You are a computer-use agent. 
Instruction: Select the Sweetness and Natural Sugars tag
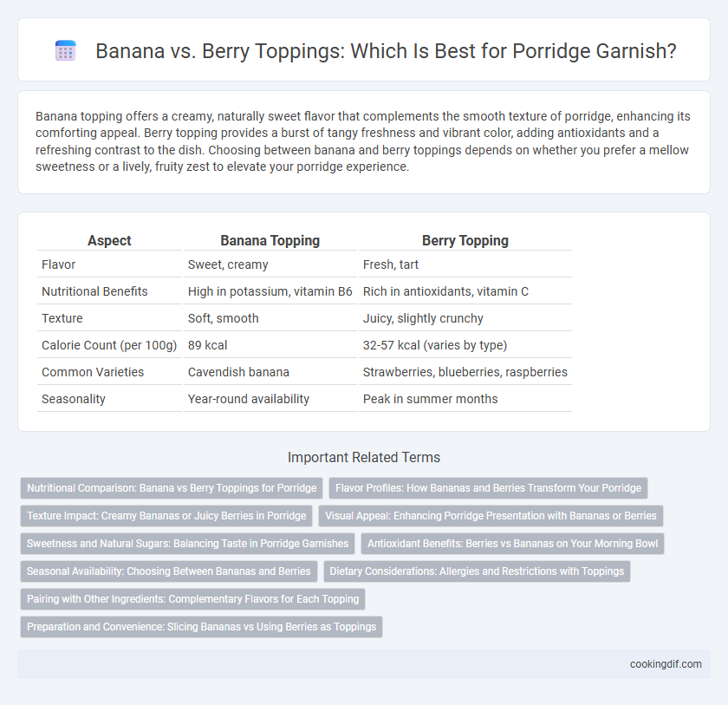(x=187, y=544)
